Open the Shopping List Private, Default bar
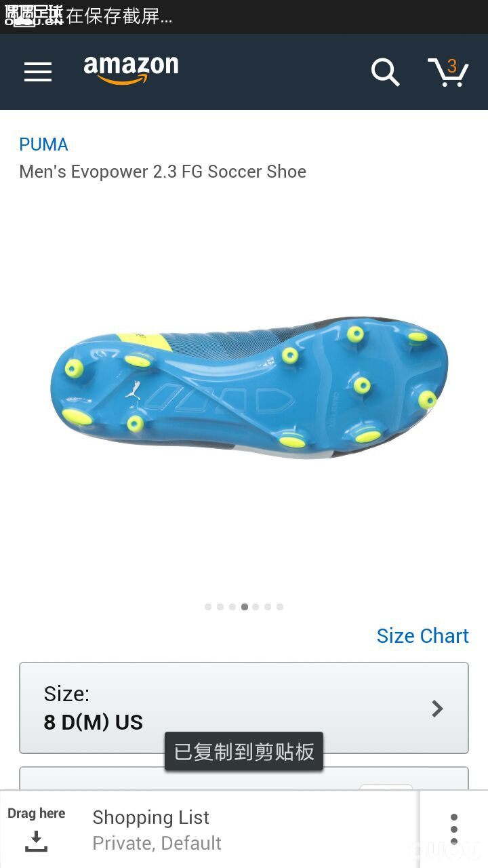Screen dimensions: 488x868 click(209, 829)
